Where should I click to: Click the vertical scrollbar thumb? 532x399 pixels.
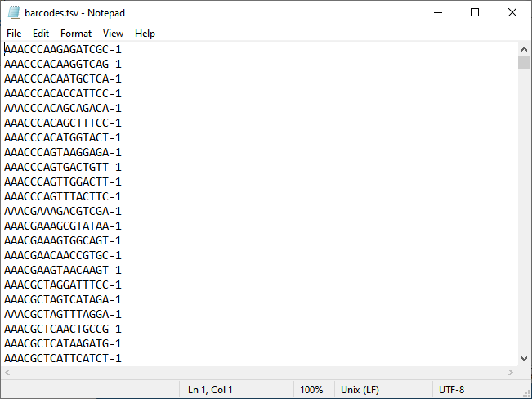point(524,63)
